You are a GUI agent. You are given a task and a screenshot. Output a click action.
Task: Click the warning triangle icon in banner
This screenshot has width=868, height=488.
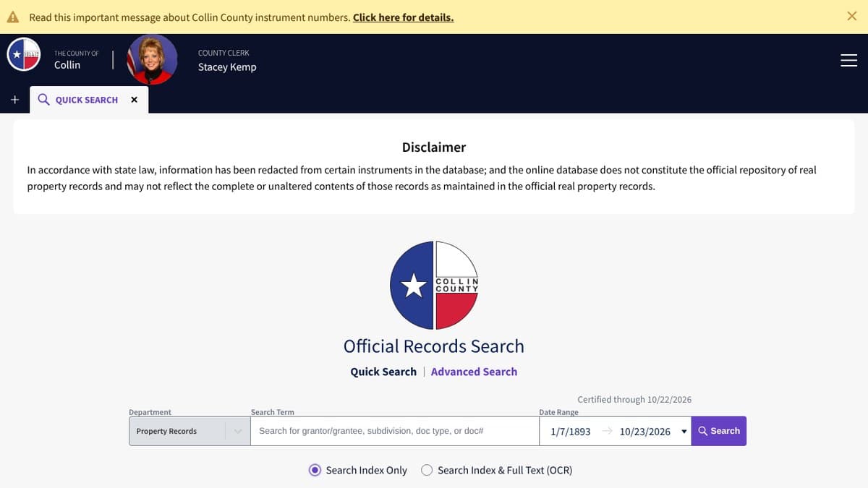pyautogui.click(x=13, y=17)
